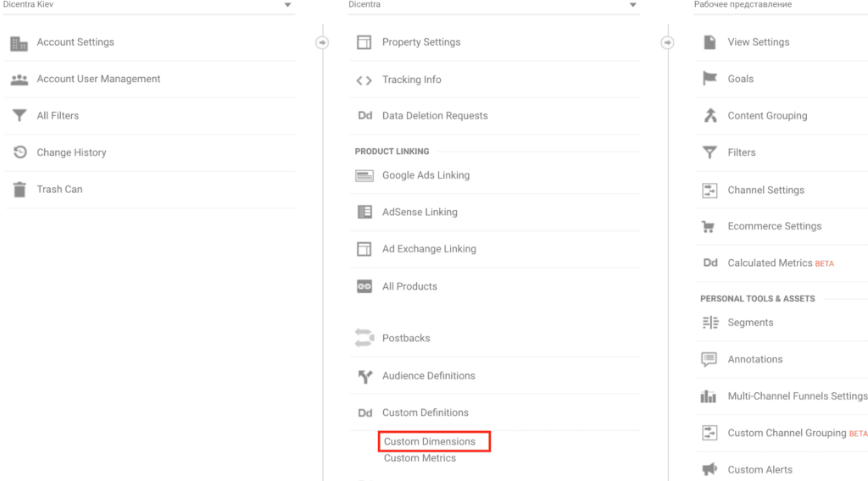The height and width of the screenshot is (481, 868).
Task: Click the Segments icon in personal tools
Action: (710, 323)
